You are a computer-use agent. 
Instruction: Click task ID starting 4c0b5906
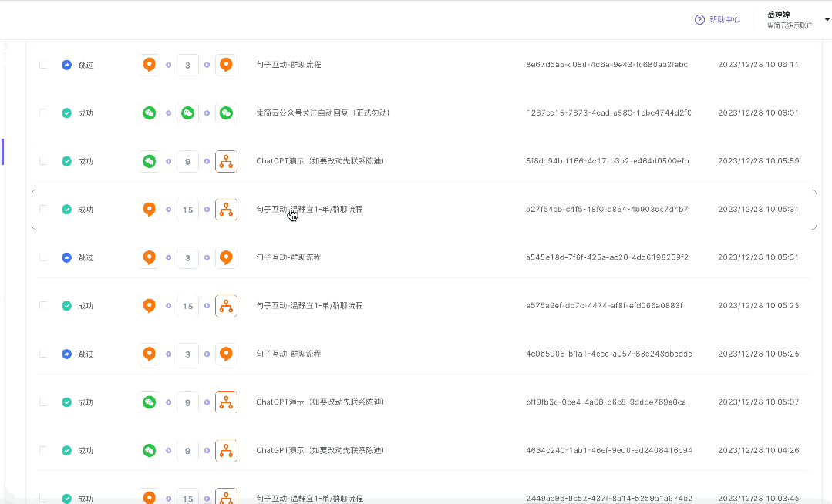pos(608,353)
